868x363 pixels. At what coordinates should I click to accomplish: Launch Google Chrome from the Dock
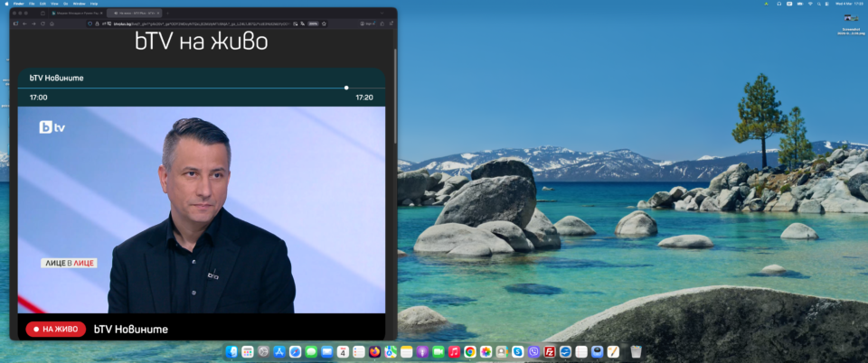click(x=470, y=351)
